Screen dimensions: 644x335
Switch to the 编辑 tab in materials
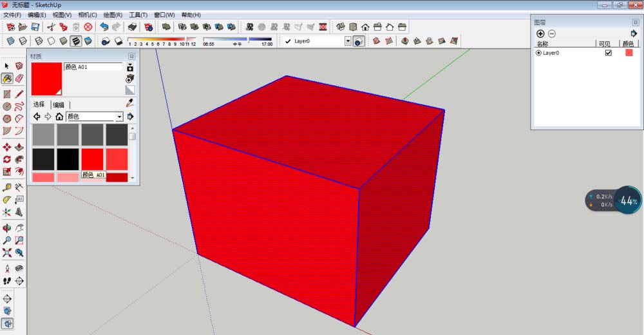[x=59, y=104]
